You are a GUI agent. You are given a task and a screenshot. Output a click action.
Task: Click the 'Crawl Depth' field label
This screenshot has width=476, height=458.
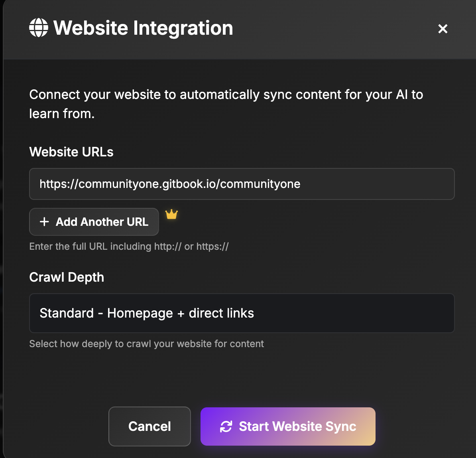point(67,277)
